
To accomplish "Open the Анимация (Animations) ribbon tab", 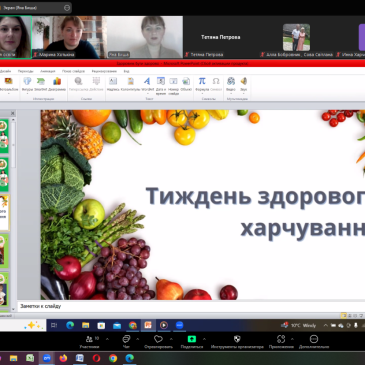I will click(x=48, y=71).
